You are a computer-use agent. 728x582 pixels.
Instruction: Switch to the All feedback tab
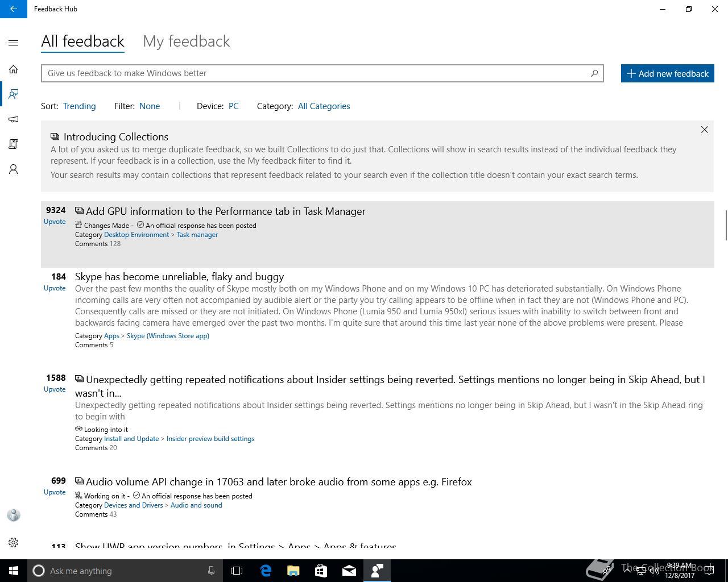tap(82, 41)
